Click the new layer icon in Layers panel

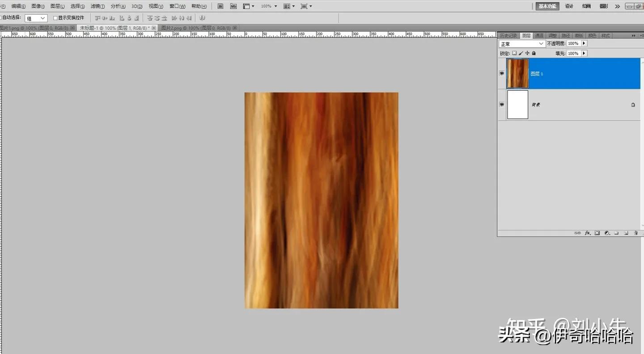point(626,233)
